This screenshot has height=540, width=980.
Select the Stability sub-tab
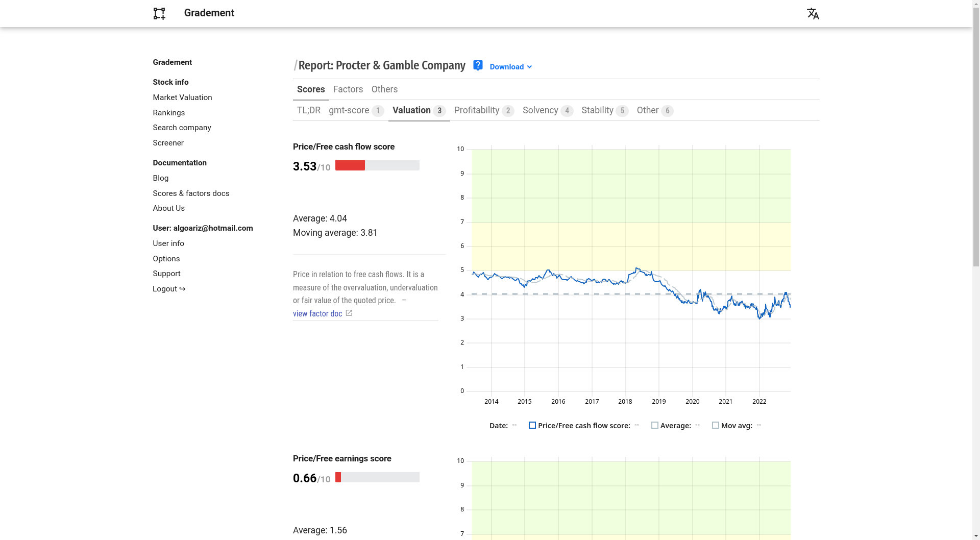pos(605,110)
